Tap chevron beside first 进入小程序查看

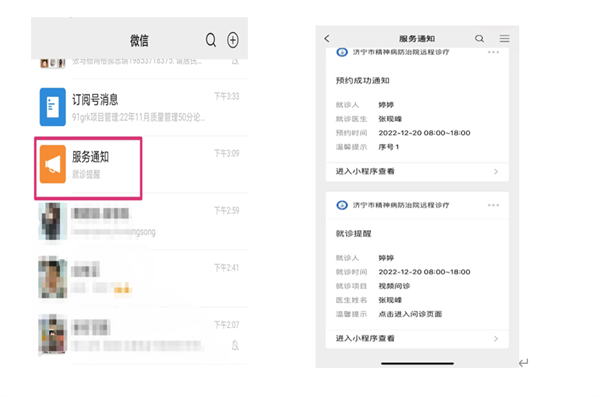coord(496,172)
